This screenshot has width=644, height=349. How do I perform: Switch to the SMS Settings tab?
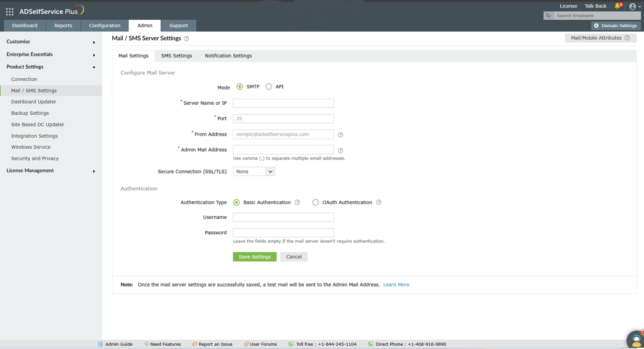176,55
